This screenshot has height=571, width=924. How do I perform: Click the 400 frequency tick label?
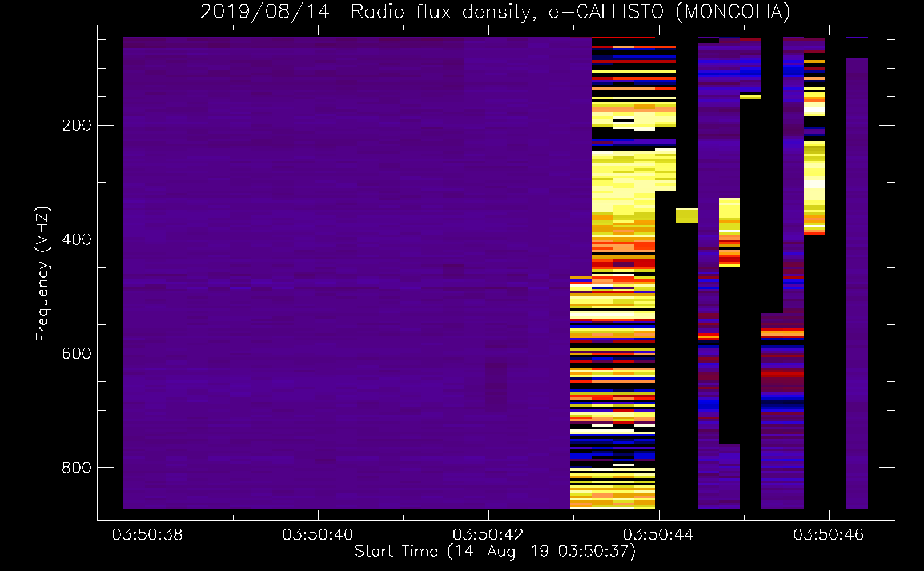76,239
